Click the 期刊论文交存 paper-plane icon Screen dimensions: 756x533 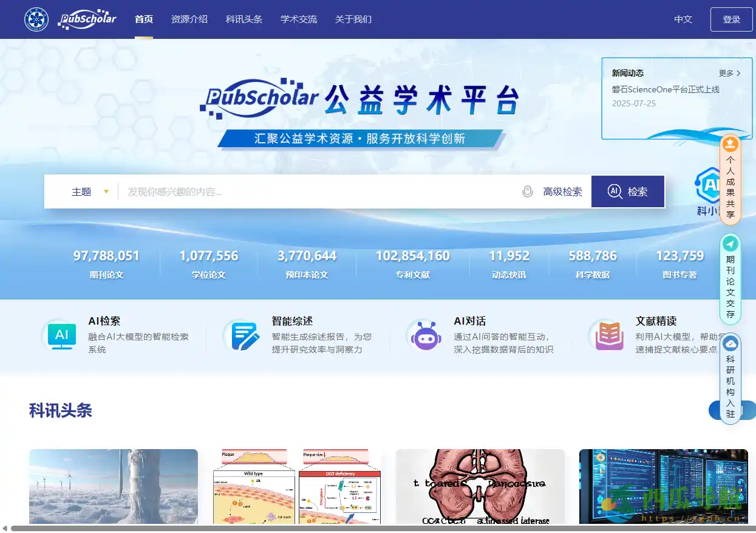730,243
